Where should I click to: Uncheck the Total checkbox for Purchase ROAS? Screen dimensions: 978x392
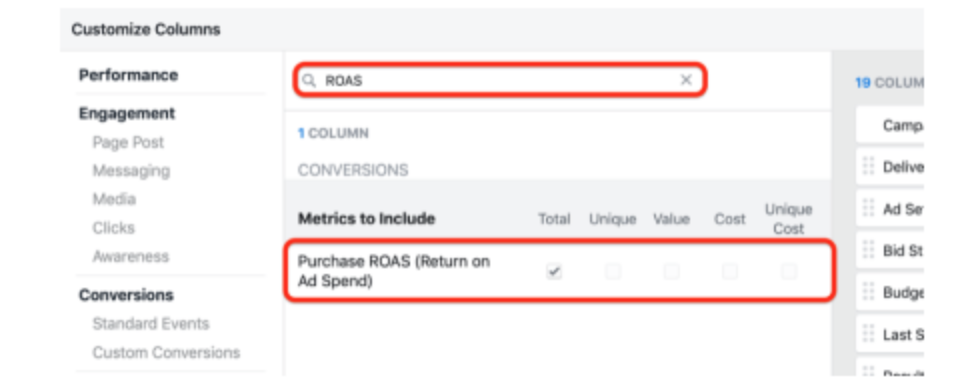[554, 272]
